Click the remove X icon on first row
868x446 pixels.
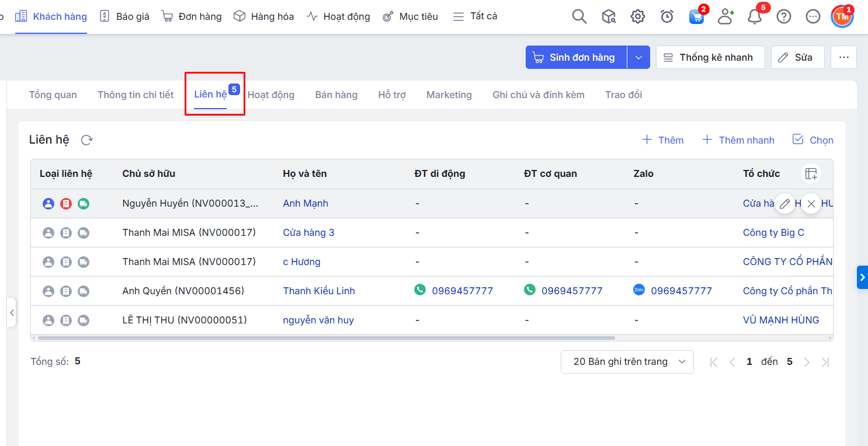tap(811, 204)
